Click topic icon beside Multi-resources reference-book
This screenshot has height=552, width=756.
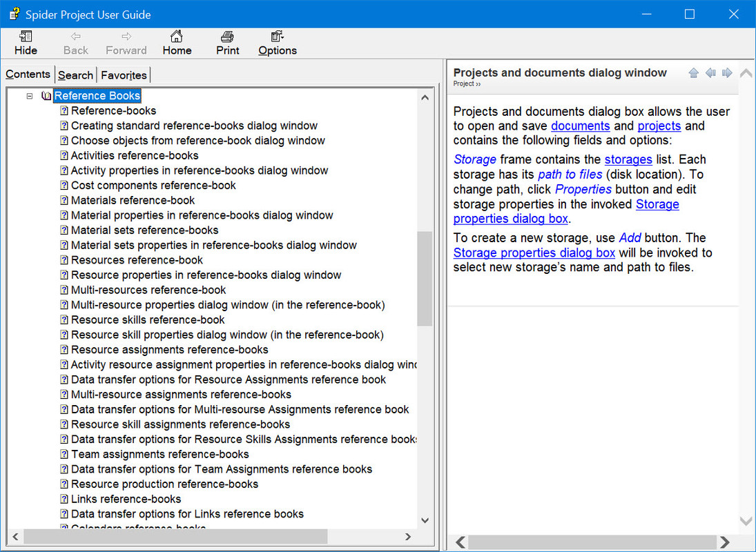64,290
